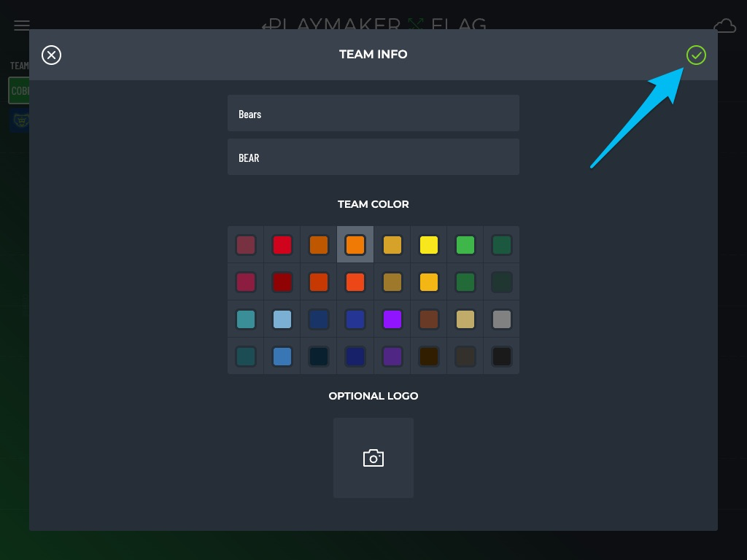747x560 pixels.
Task: Select the bright red color swatch
Action: click(282, 245)
